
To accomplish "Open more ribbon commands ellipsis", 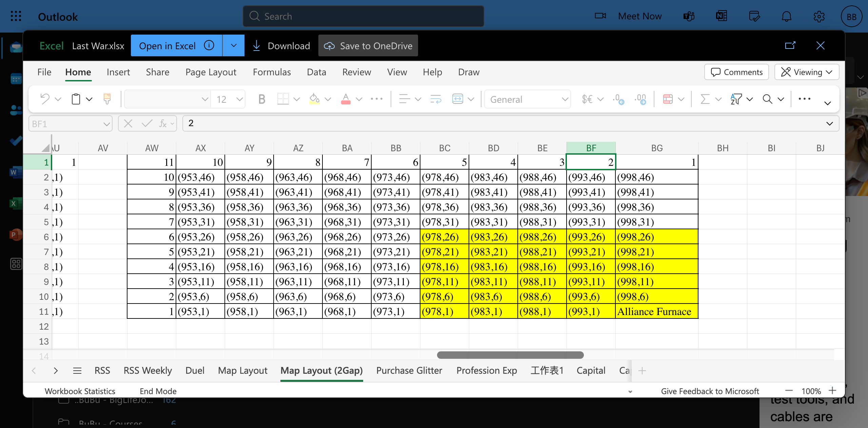I will [805, 99].
